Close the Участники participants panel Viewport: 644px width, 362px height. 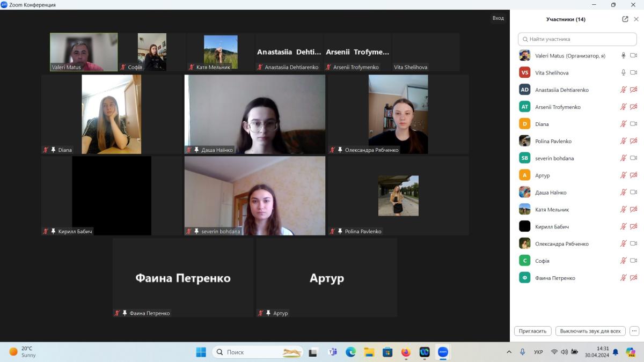click(x=636, y=19)
